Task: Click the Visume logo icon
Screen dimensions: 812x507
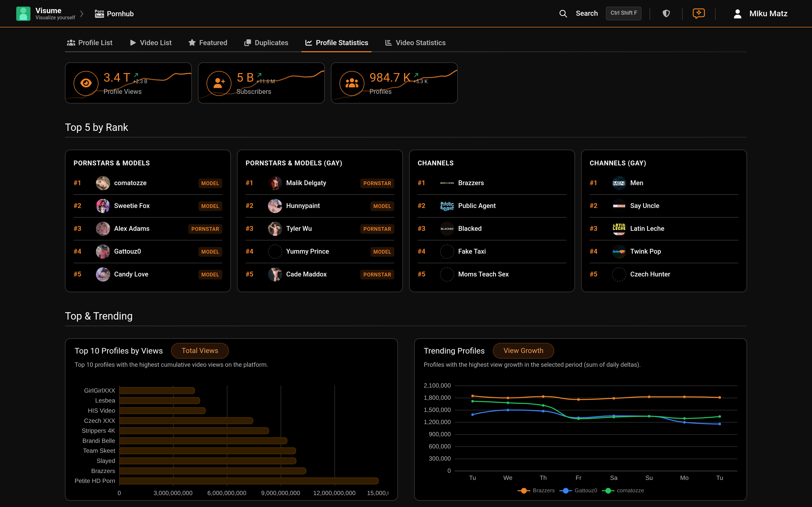Action: 23,13
